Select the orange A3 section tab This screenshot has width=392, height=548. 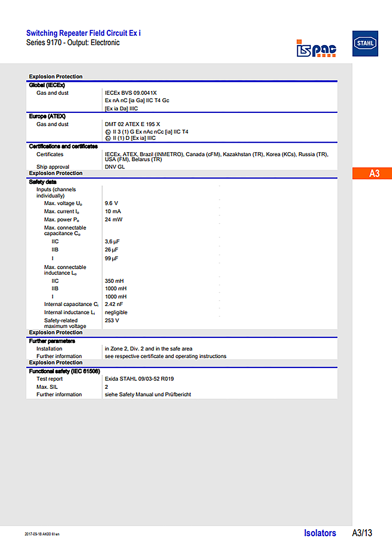[x=372, y=173]
